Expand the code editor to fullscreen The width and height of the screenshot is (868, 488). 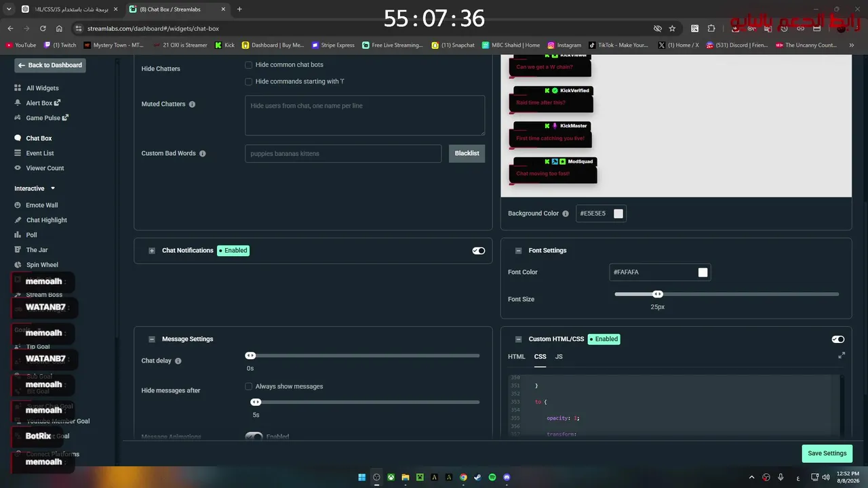pyautogui.click(x=842, y=355)
